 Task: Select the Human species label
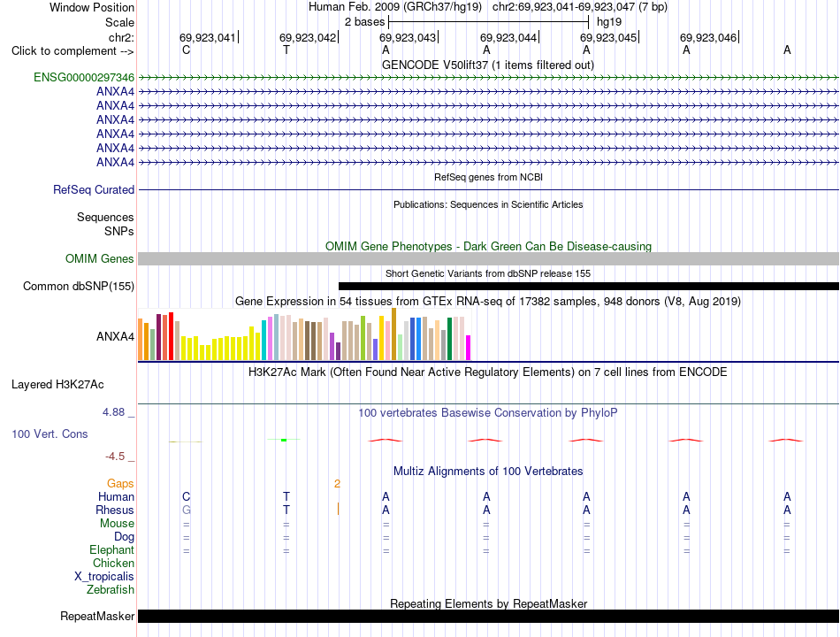[116, 497]
